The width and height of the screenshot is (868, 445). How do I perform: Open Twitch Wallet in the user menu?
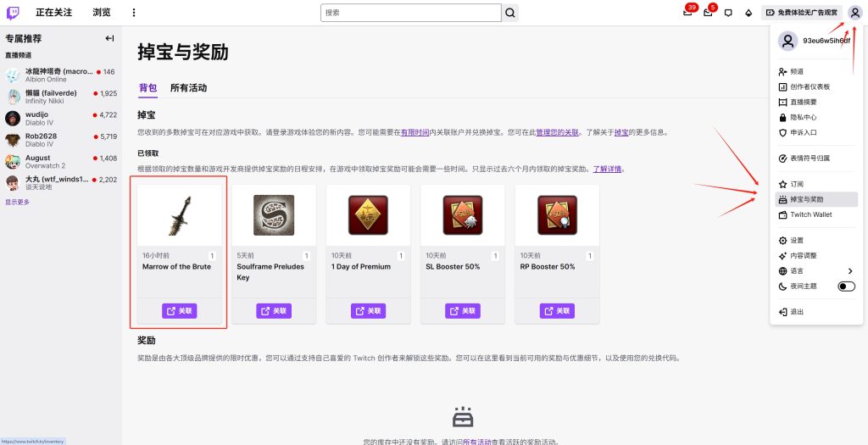coord(816,214)
